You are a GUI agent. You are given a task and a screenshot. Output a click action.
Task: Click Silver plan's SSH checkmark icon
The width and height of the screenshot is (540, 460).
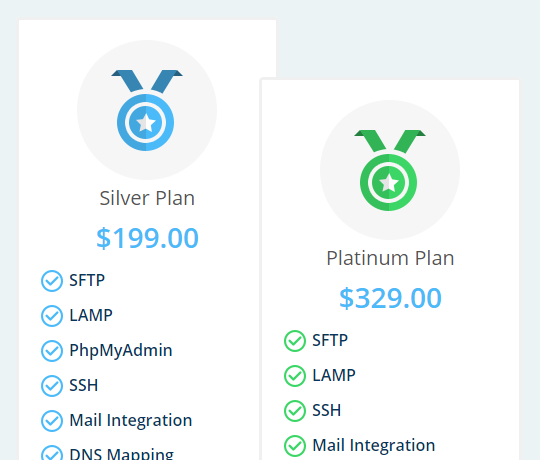(52, 386)
